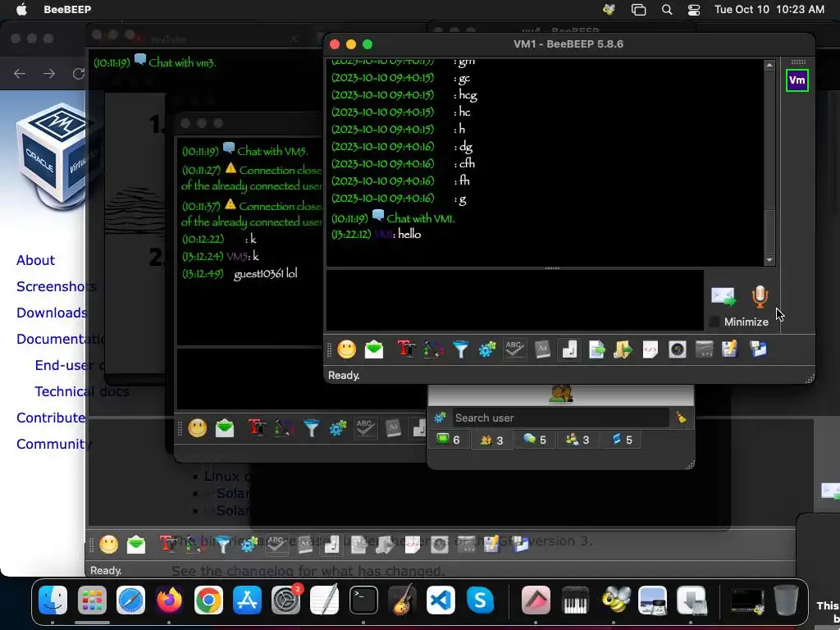Click VM1 chat scrollbar up arrow

click(x=769, y=65)
